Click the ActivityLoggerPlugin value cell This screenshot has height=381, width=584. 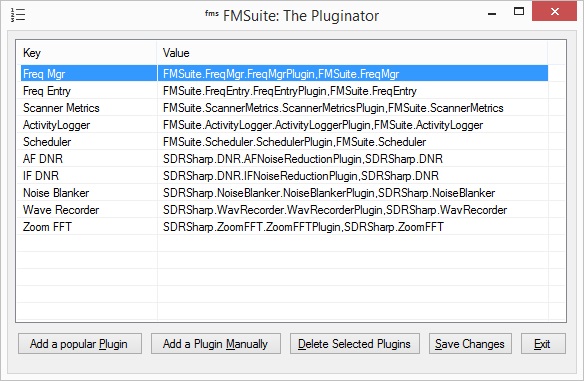click(323, 125)
